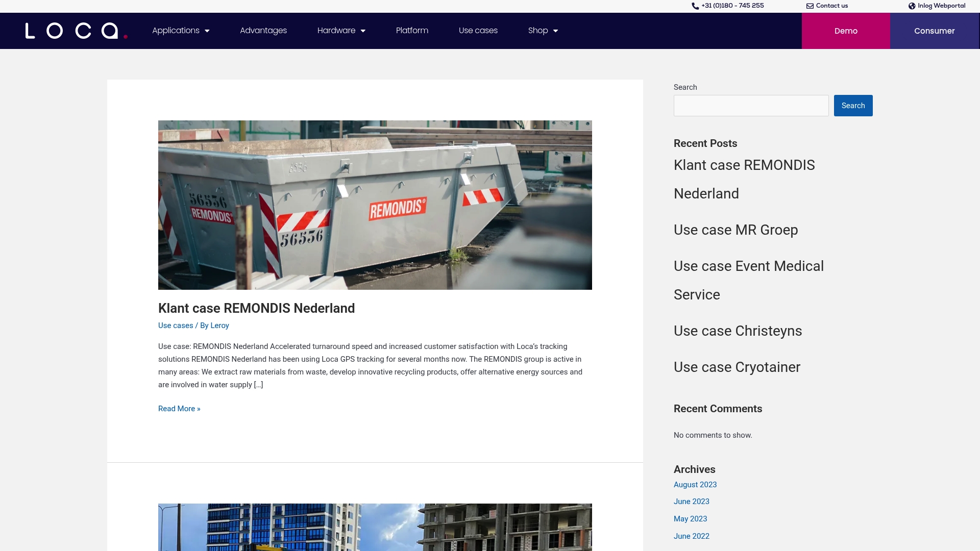Open author Leroy's link
Viewport: 980px width, 551px height.
click(x=219, y=325)
